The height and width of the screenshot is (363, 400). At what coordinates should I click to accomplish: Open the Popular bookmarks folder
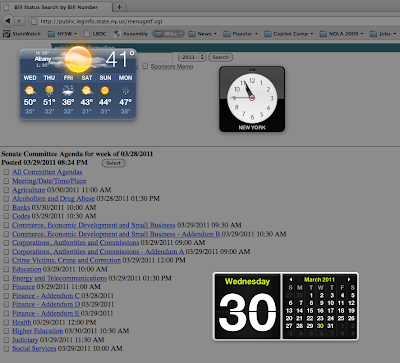240,34
